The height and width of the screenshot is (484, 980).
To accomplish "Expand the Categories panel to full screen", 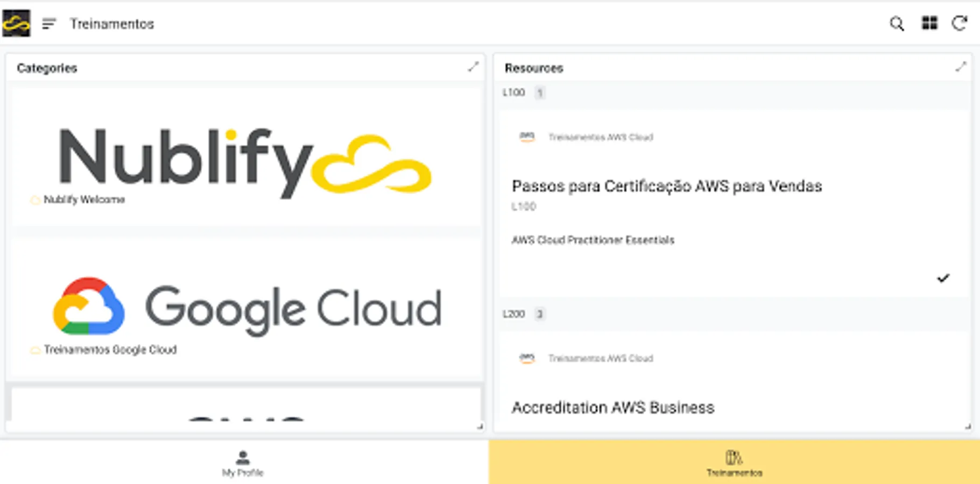I will coord(473,67).
